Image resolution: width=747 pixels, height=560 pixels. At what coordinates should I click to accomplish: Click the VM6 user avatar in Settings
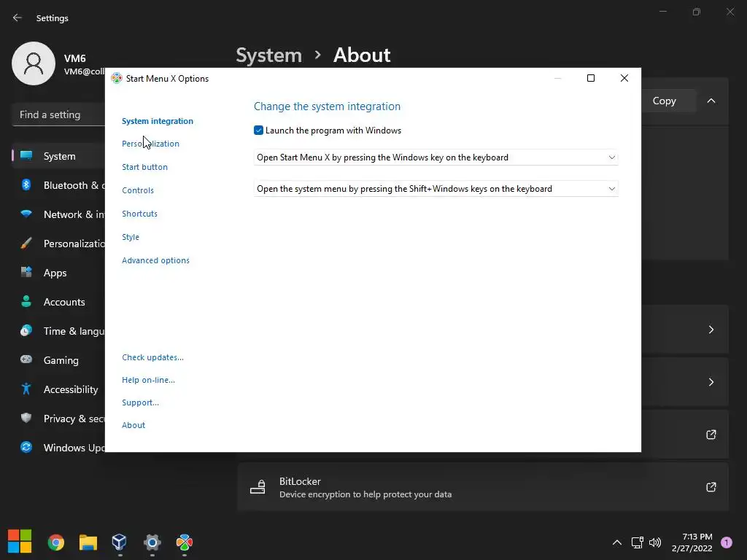pos(34,63)
